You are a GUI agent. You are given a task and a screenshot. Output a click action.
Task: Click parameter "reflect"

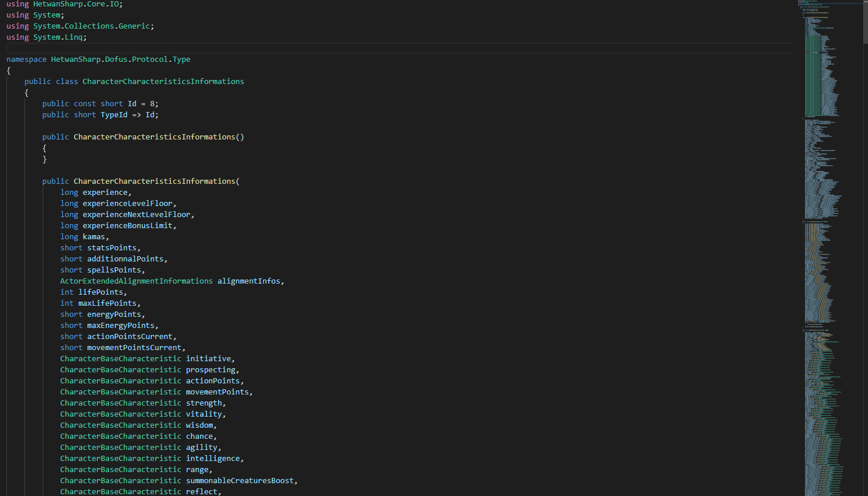tap(202, 492)
